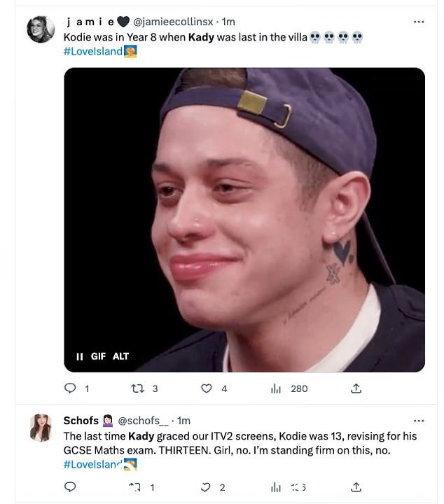
Task: Share jamie's tweet via upload icon
Action: pos(356,388)
